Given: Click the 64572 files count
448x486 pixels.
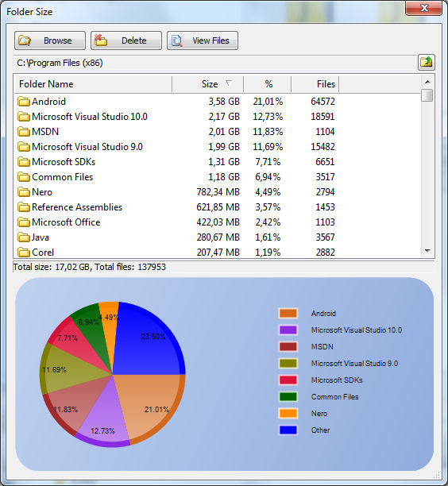Looking at the screenshot, I should (x=322, y=102).
